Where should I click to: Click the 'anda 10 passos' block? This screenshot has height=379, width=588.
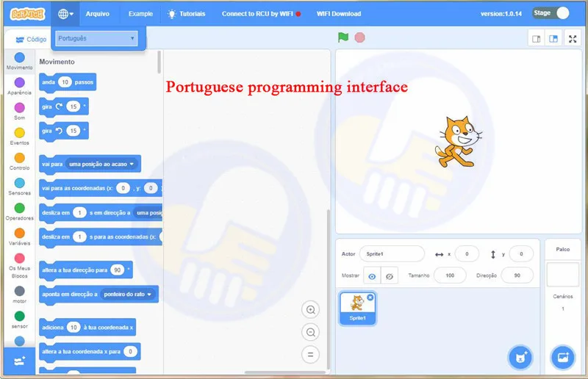coord(68,82)
